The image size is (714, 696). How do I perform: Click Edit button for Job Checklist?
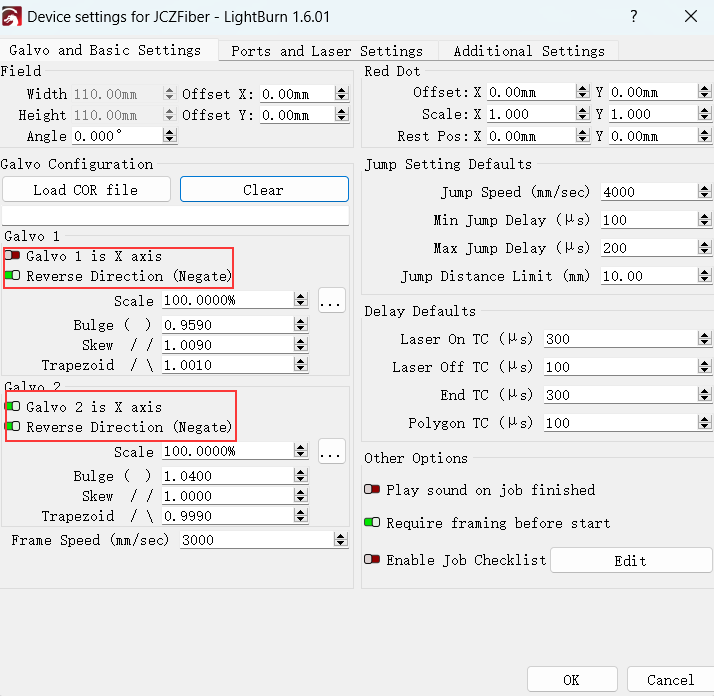pyautogui.click(x=631, y=561)
